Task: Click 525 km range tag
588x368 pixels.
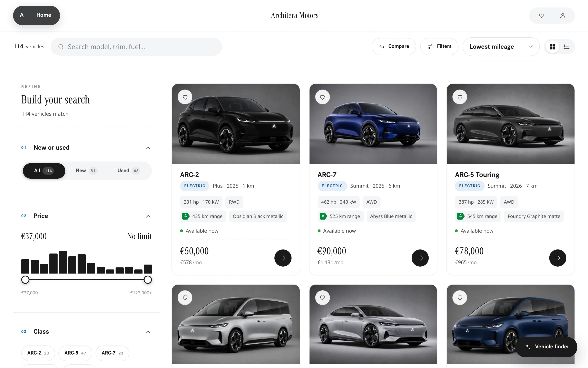Action: click(340, 216)
